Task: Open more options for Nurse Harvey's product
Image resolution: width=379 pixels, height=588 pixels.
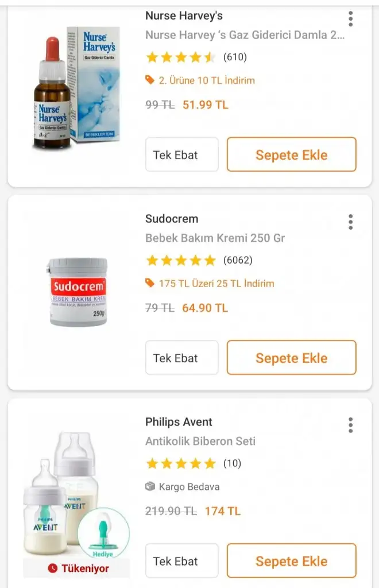Action: coord(350,19)
